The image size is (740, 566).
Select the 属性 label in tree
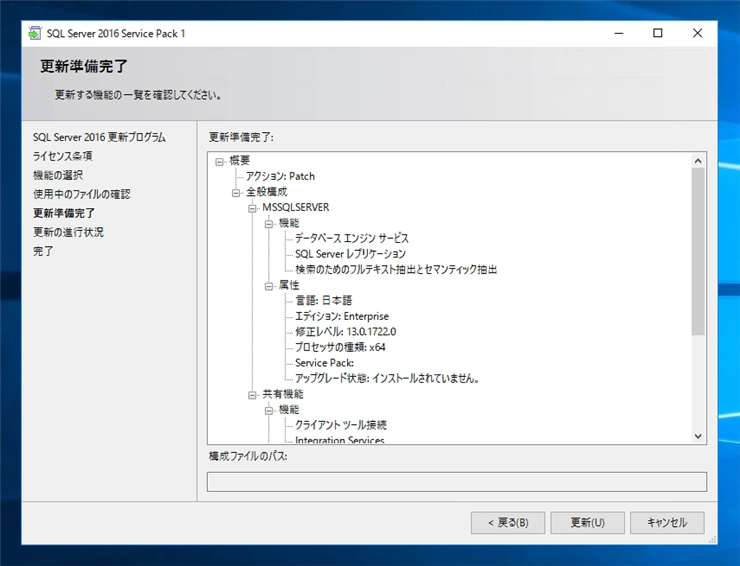[289, 285]
